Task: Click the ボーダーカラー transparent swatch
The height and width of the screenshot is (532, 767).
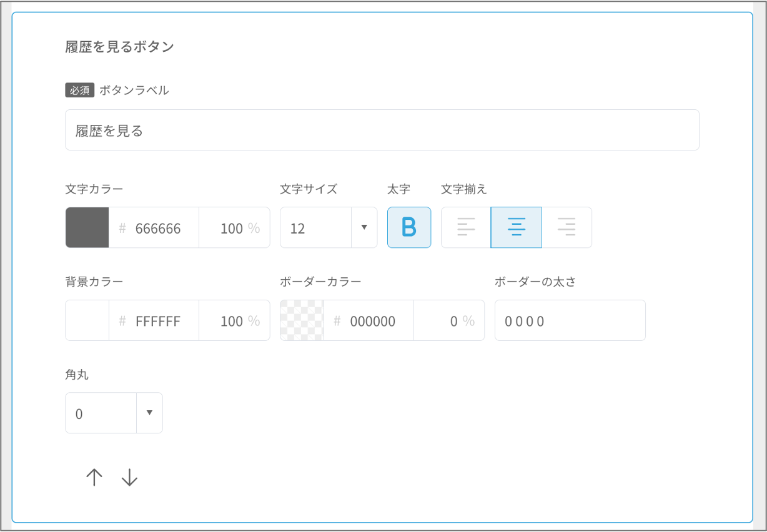Action: [x=302, y=320]
